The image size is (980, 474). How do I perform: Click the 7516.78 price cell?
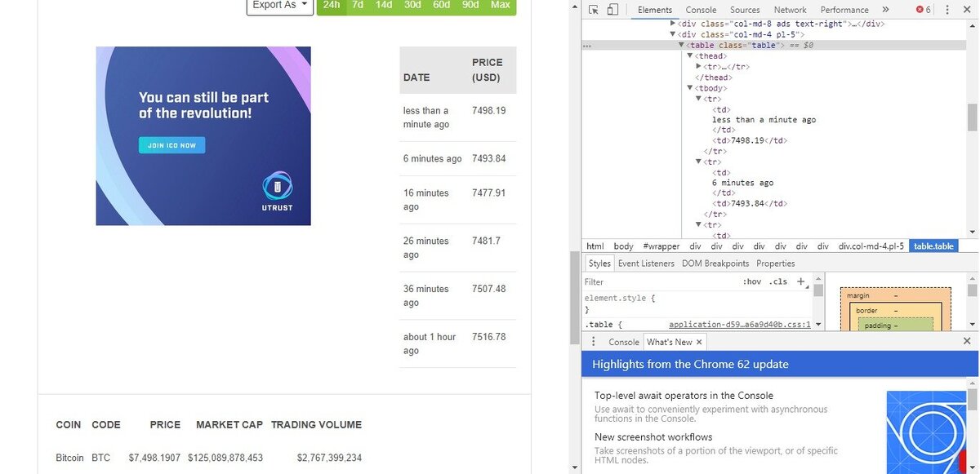tap(489, 336)
